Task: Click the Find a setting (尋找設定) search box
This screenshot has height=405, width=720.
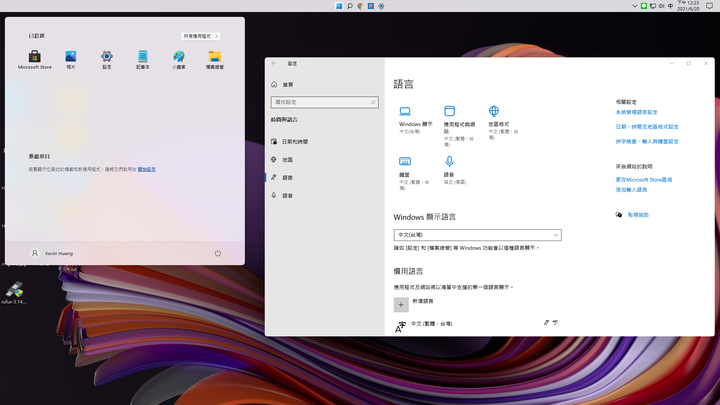Action: [x=325, y=102]
